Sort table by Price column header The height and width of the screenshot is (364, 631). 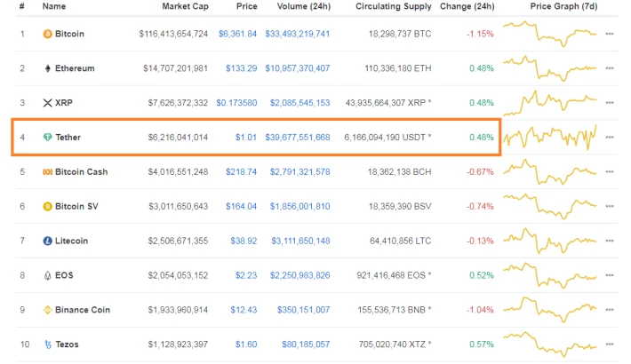[247, 6]
